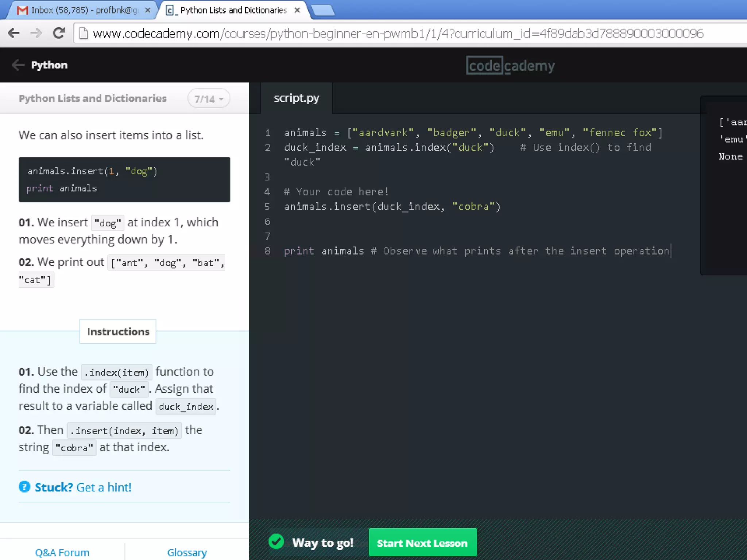The height and width of the screenshot is (560, 747).
Task: Open a new browser tab
Action: tap(323, 10)
